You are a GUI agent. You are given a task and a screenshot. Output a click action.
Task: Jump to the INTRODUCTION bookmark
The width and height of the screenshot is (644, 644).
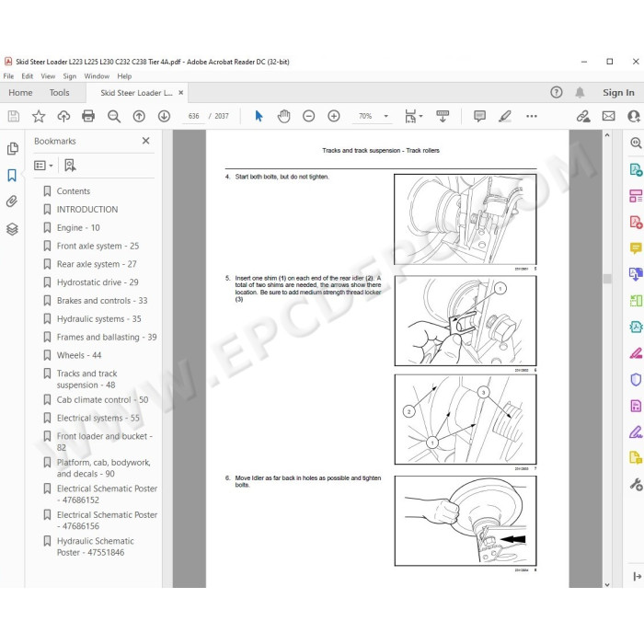87,210
